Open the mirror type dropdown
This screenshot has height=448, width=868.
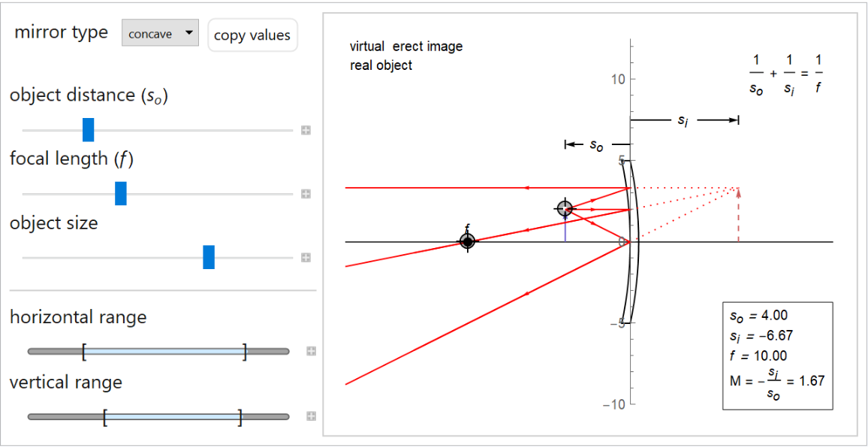[x=160, y=34]
